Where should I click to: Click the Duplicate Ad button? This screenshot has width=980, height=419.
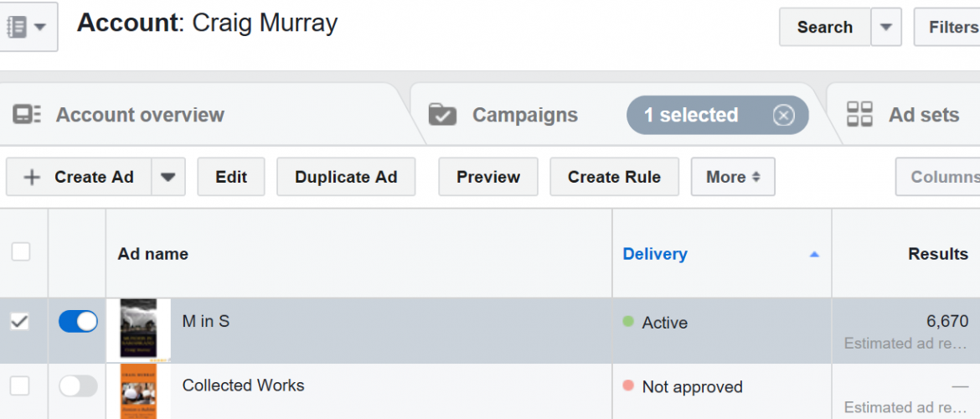click(346, 177)
